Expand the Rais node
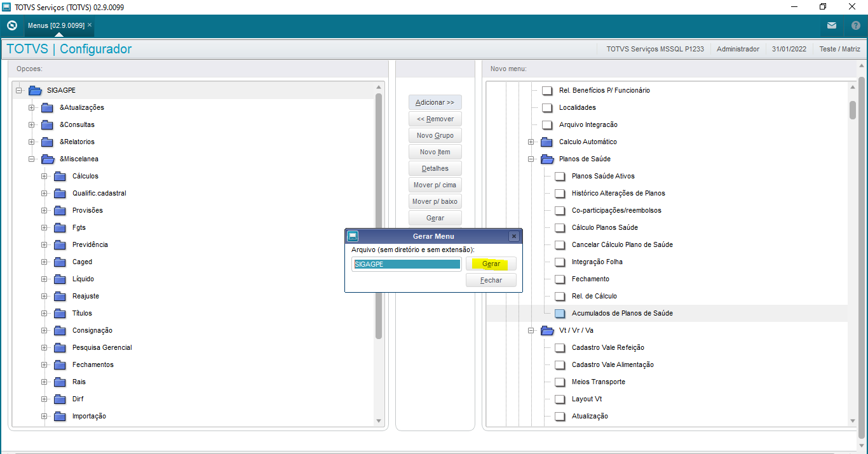Image resolution: width=868 pixels, height=454 pixels. coord(44,382)
